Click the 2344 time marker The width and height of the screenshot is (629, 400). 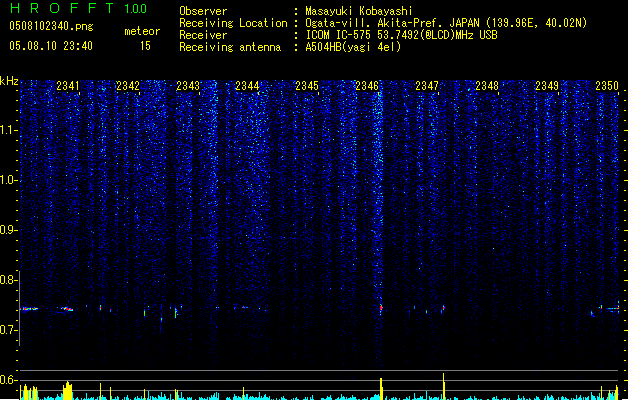pyautogui.click(x=247, y=86)
